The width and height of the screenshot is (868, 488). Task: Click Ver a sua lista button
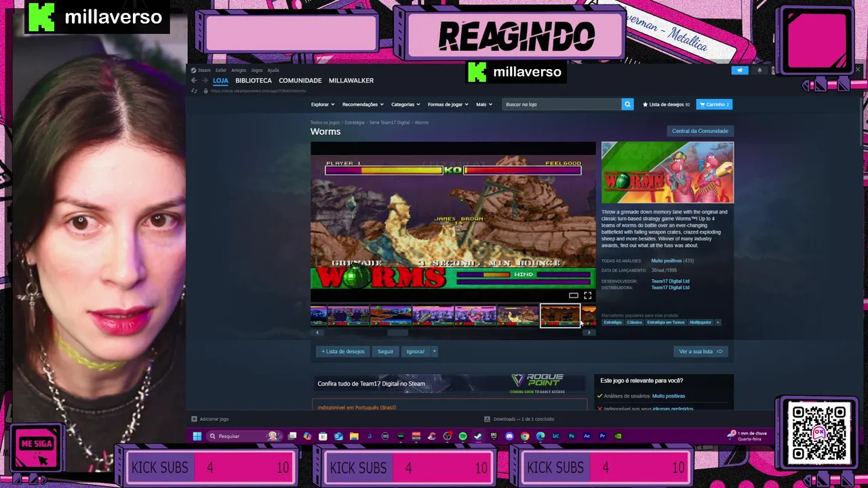pyautogui.click(x=702, y=351)
